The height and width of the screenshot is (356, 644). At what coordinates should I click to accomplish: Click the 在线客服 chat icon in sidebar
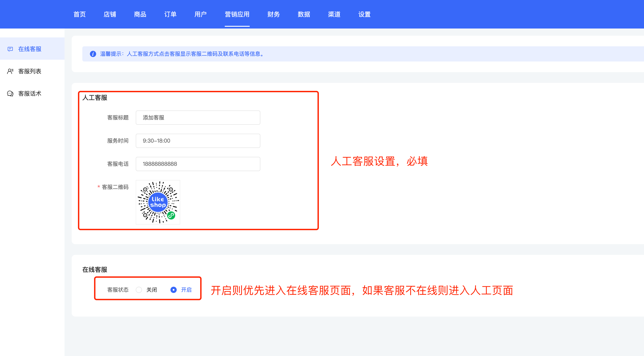coord(10,49)
